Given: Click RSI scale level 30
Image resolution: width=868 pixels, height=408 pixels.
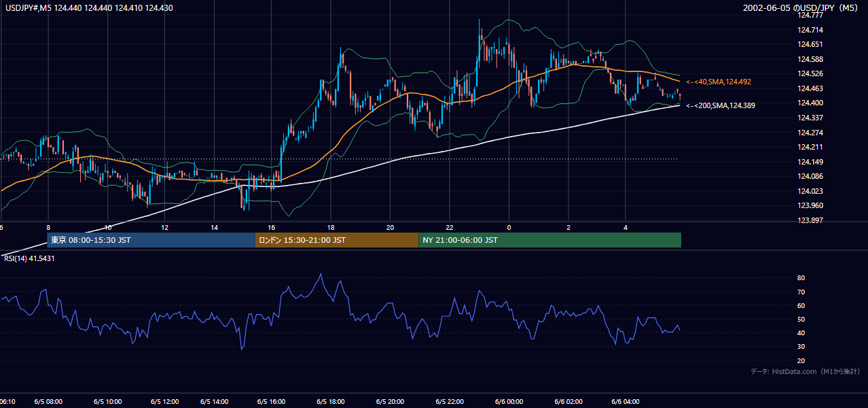Looking at the screenshot, I should click(801, 347).
